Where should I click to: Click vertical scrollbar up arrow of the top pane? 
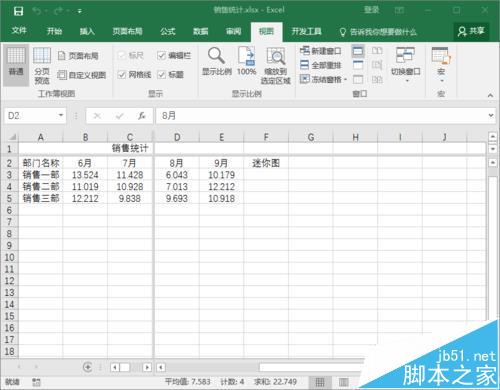click(x=493, y=137)
